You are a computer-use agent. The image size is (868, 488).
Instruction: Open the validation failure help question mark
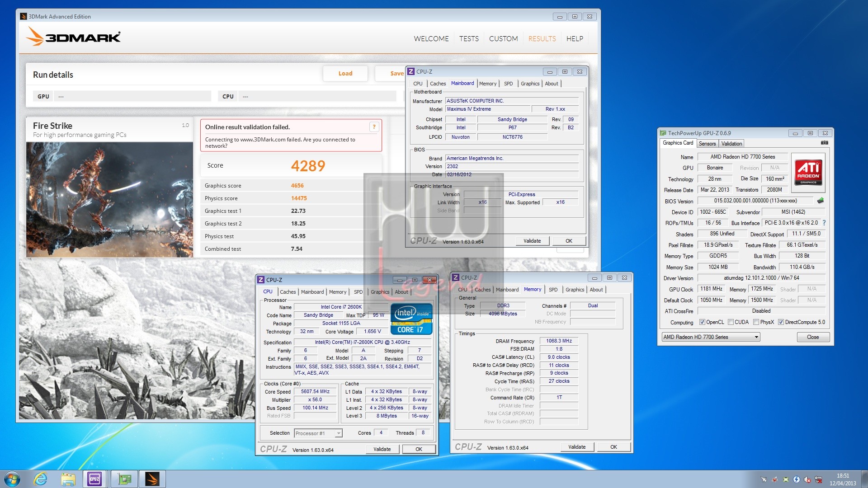coord(374,127)
